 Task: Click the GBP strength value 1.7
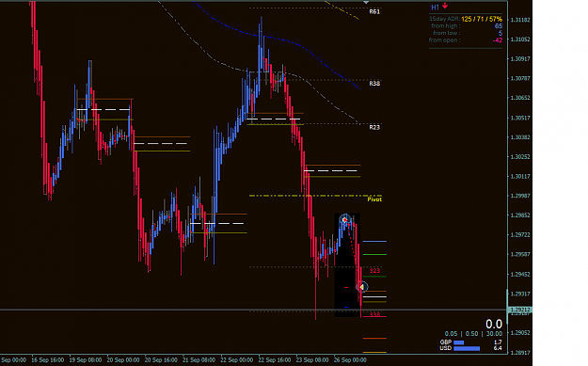pos(498,342)
